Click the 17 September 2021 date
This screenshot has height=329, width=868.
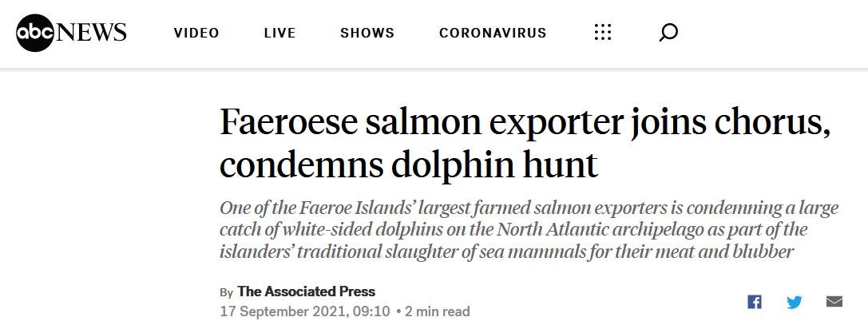(304, 311)
